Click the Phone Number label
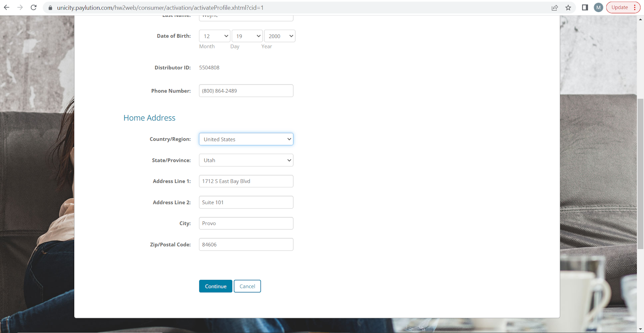 pos(171,91)
